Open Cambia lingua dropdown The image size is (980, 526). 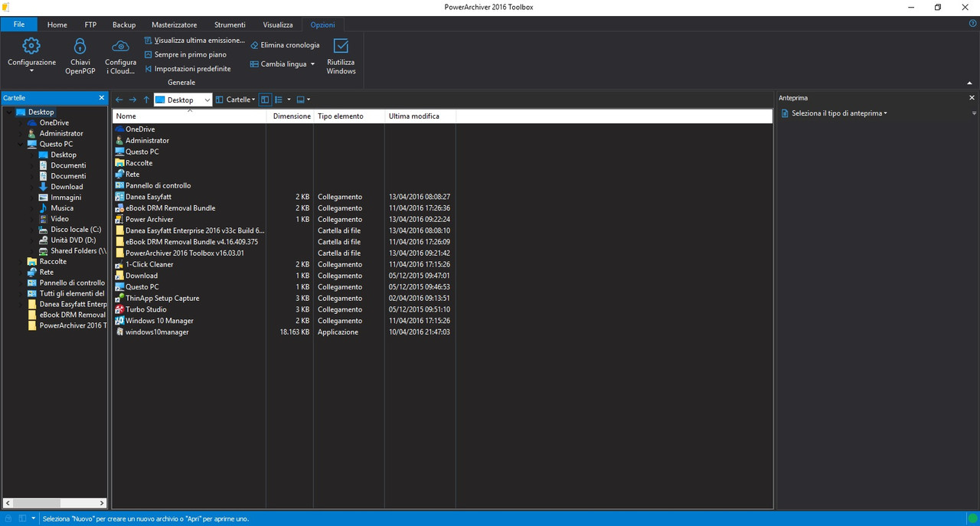click(283, 64)
